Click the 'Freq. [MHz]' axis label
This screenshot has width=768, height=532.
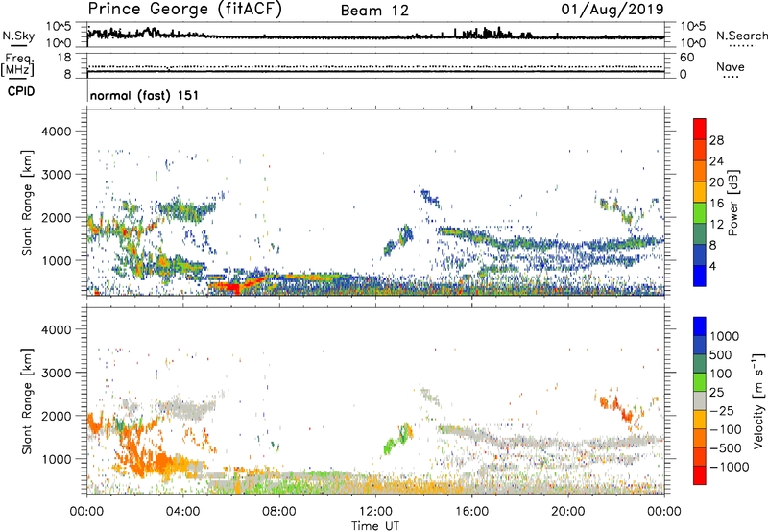click(x=17, y=65)
